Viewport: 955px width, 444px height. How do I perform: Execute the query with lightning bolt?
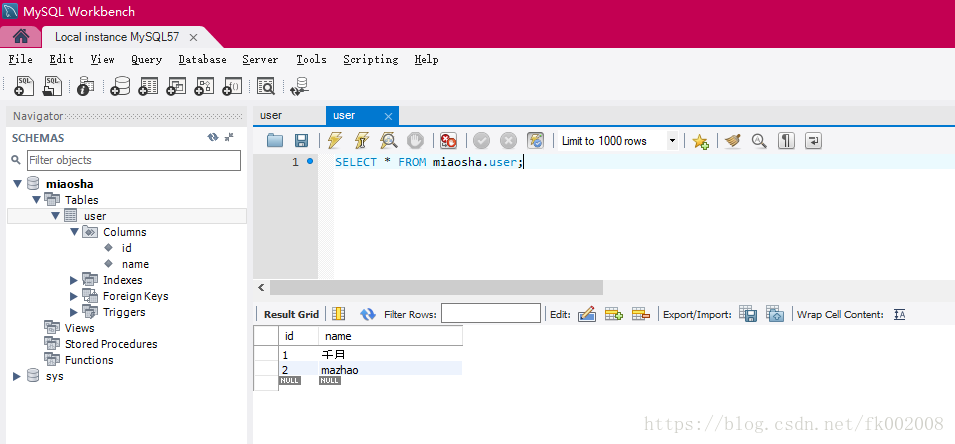tap(334, 141)
